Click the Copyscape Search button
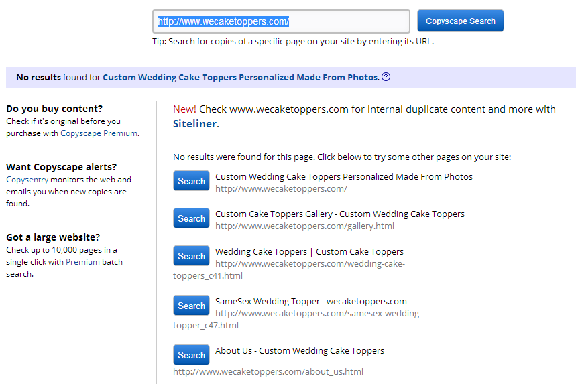 pyautogui.click(x=460, y=21)
